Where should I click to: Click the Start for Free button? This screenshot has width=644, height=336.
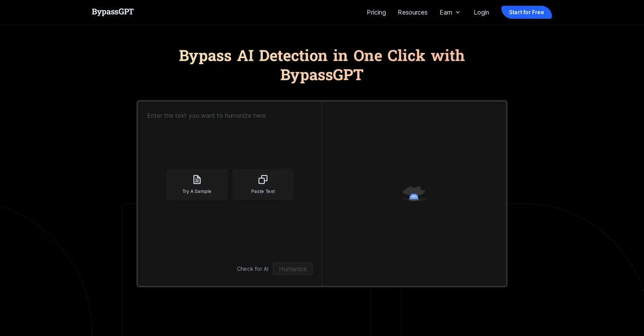click(x=526, y=12)
